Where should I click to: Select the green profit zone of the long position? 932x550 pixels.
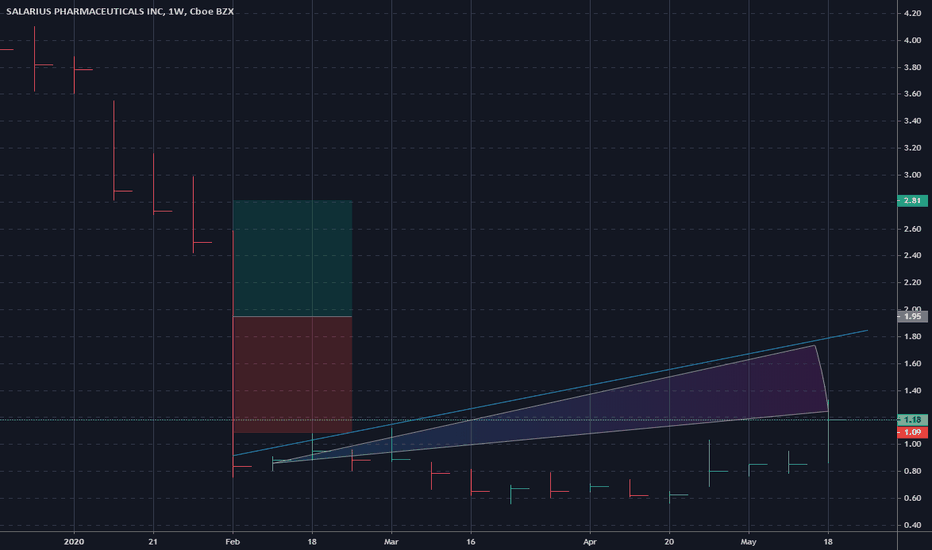point(292,259)
